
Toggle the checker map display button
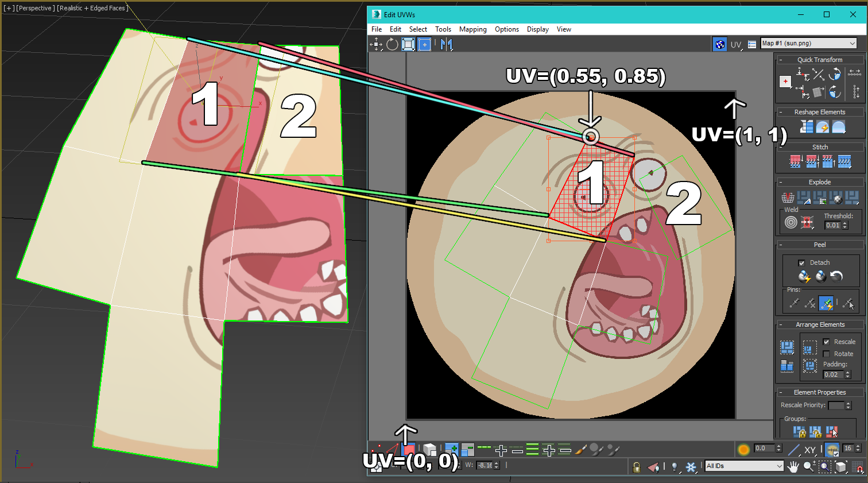pyautogui.click(x=719, y=44)
